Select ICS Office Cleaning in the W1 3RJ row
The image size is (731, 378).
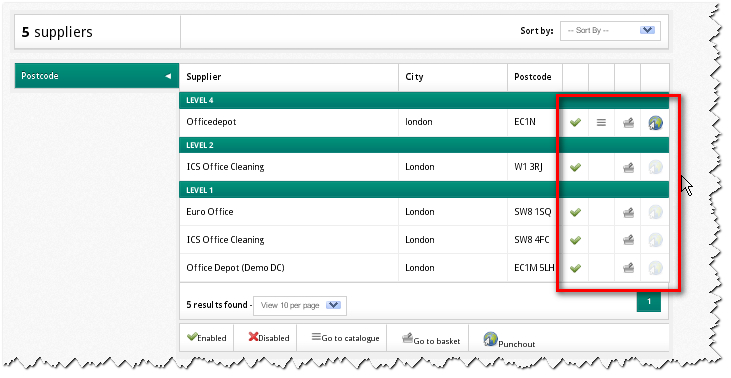(x=225, y=167)
